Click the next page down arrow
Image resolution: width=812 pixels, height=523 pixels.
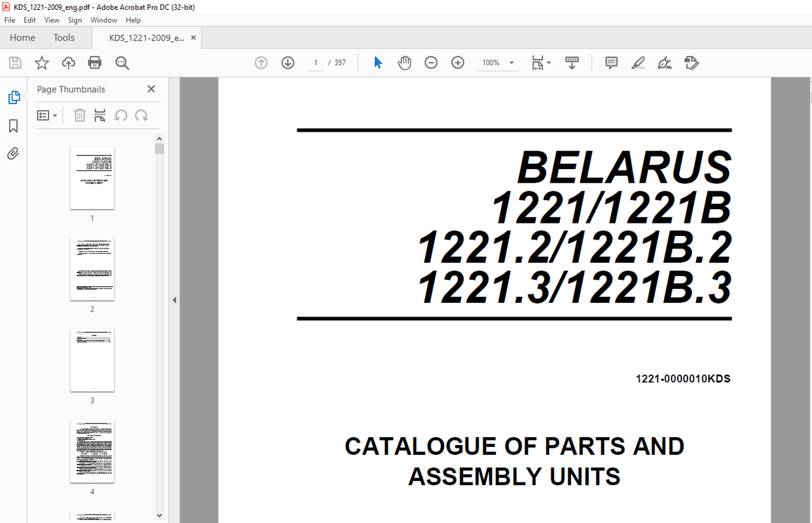click(x=287, y=62)
